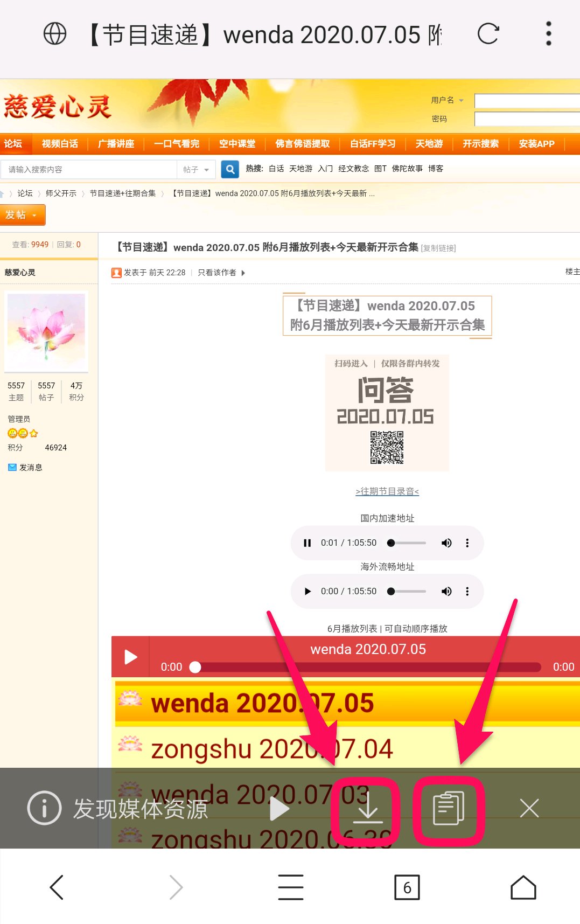The image size is (580, 924).
Task: Download the discovered media resource
Action: [x=368, y=809]
